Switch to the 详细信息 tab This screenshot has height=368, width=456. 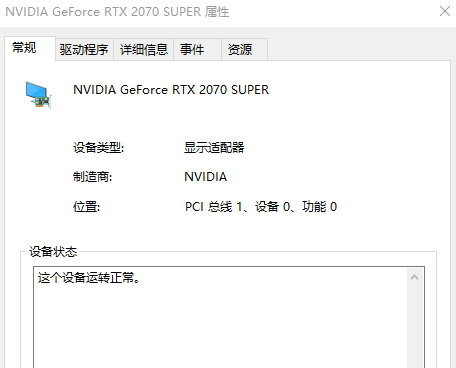144,50
